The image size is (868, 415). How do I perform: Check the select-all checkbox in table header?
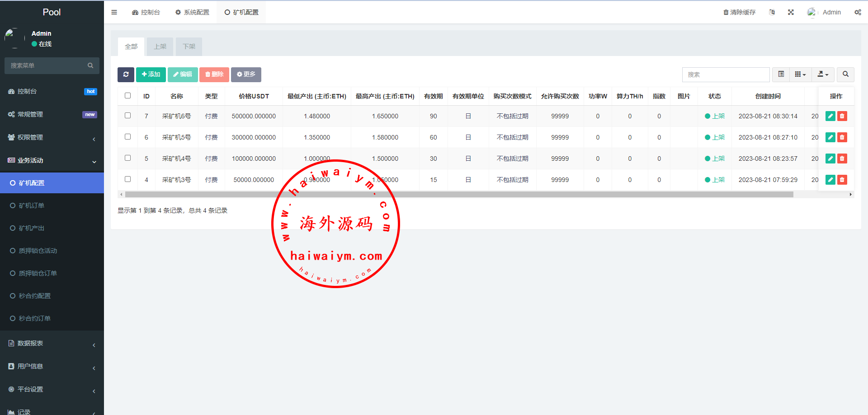[x=127, y=96]
